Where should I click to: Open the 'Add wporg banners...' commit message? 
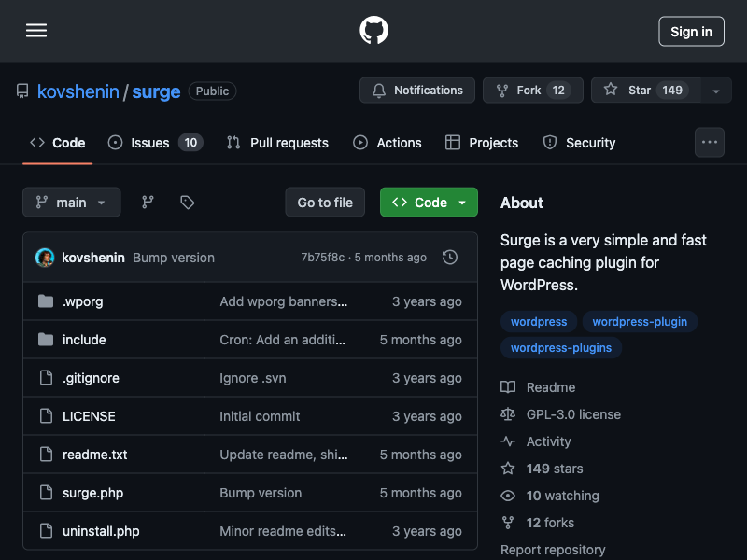[x=284, y=301]
